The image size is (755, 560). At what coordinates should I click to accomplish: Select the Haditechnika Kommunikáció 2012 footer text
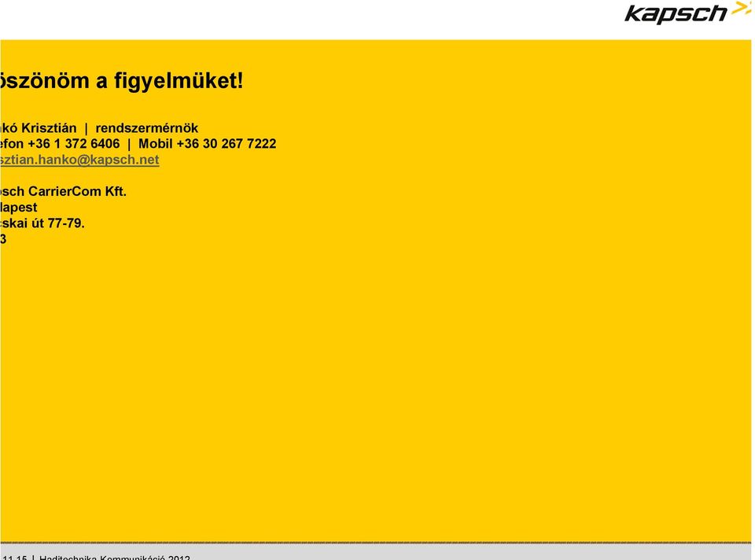(x=115, y=558)
